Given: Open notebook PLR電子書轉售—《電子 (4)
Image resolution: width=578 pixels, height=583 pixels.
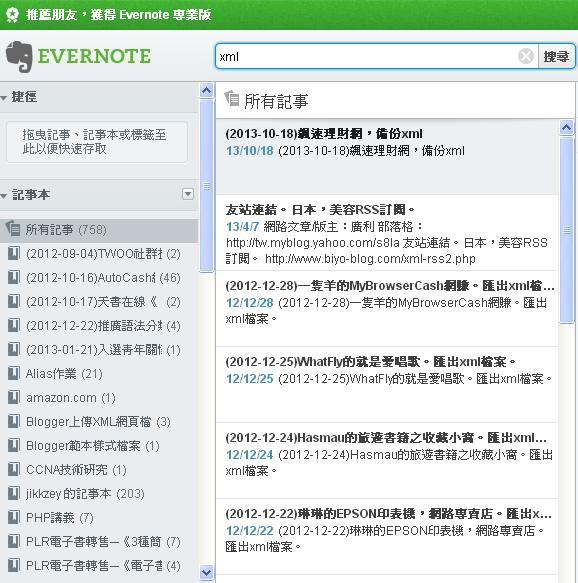Looking at the screenshot, I should click(99, 566).
